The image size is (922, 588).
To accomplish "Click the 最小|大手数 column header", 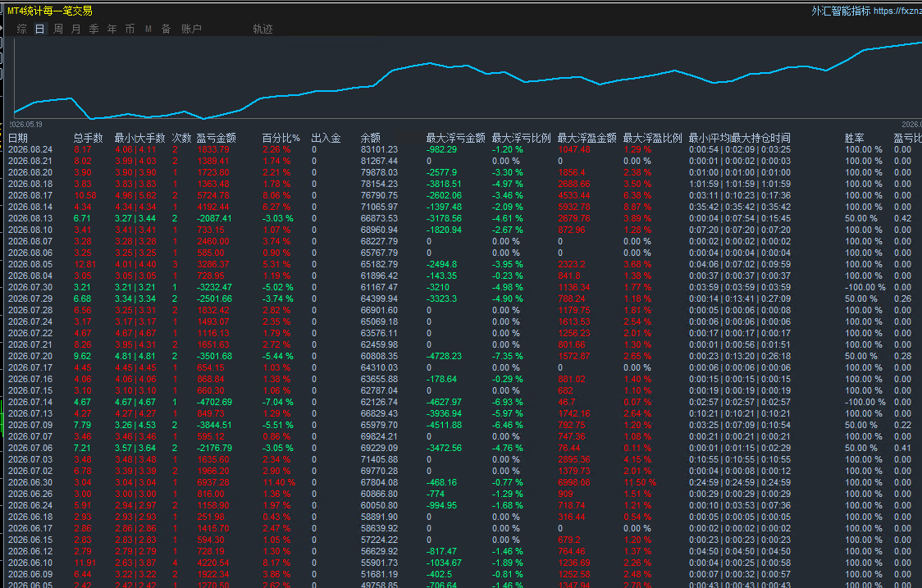I will (140, 138).
